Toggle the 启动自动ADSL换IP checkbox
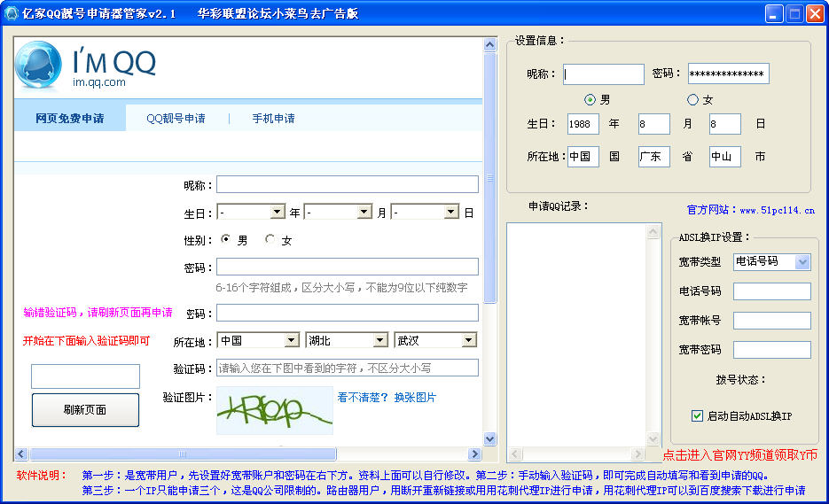The width and height of the screenshot is (829, 504). click(698, 415)
